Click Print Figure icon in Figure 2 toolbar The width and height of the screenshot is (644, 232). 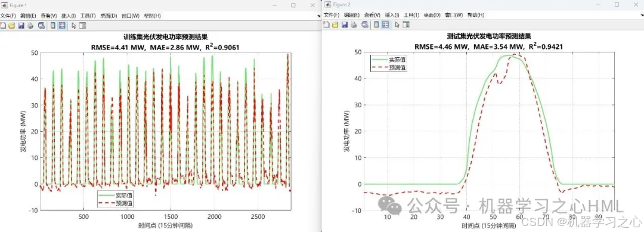[x=354, y=24]
